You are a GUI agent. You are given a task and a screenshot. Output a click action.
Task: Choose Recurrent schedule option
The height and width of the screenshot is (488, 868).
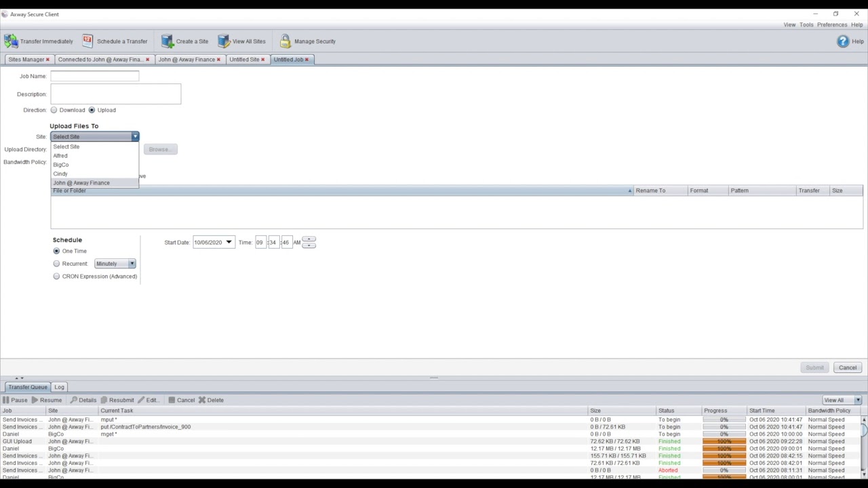[56, 264]
